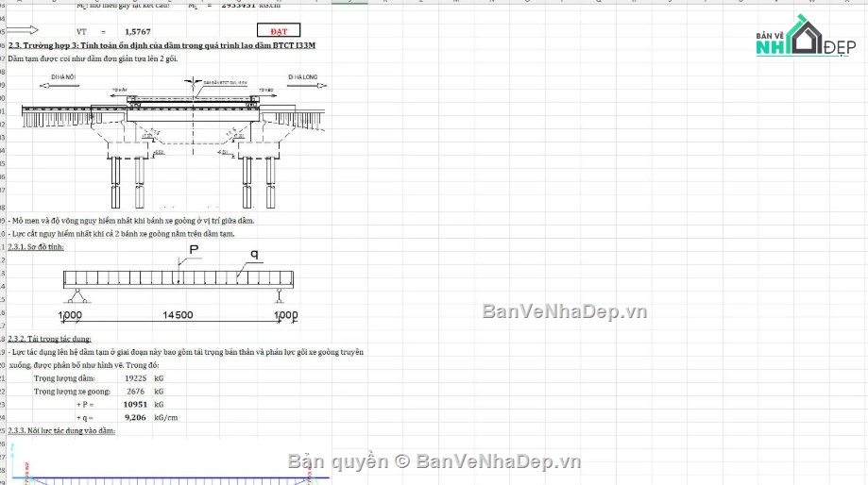Select the beam load schematic image
This screenshot has height=485, width=868.
pyautogui.click(x=179, y=284)
